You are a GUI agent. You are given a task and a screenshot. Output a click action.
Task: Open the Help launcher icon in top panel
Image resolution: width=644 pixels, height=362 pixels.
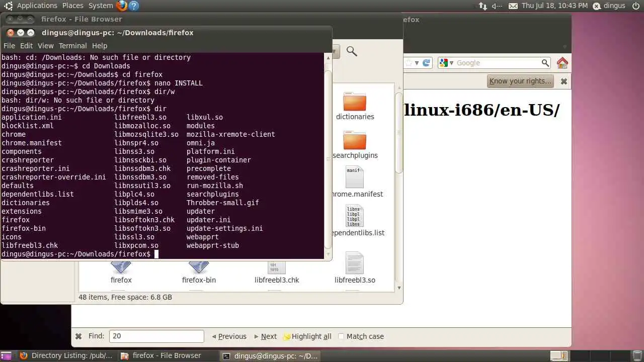coord(133,6)
